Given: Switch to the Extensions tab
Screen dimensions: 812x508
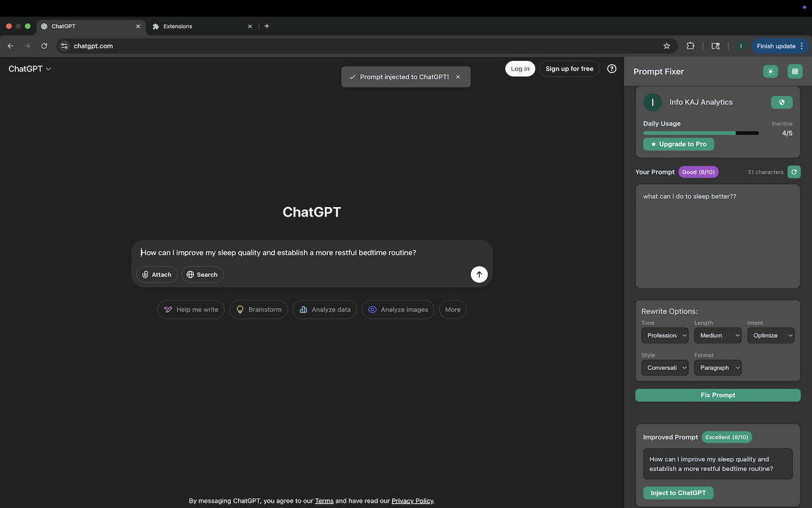Looking at the screenshot, I should [x=201, y=26].
